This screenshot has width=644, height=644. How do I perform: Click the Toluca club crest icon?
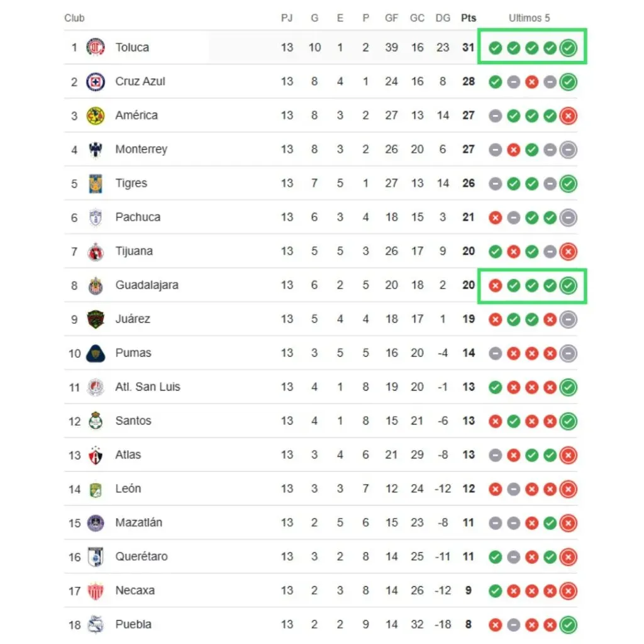coord(96,47)
